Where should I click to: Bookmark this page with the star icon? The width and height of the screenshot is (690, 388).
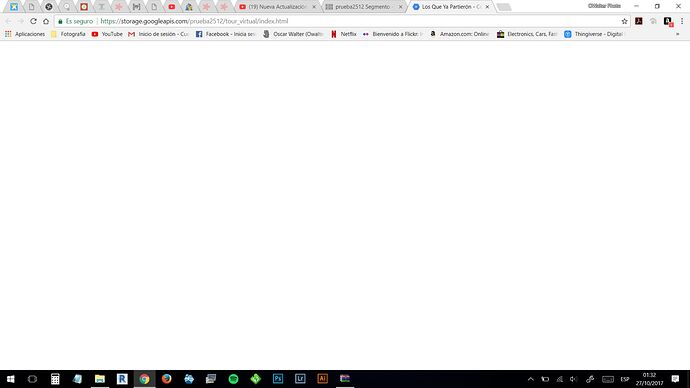tap(624, 21)
